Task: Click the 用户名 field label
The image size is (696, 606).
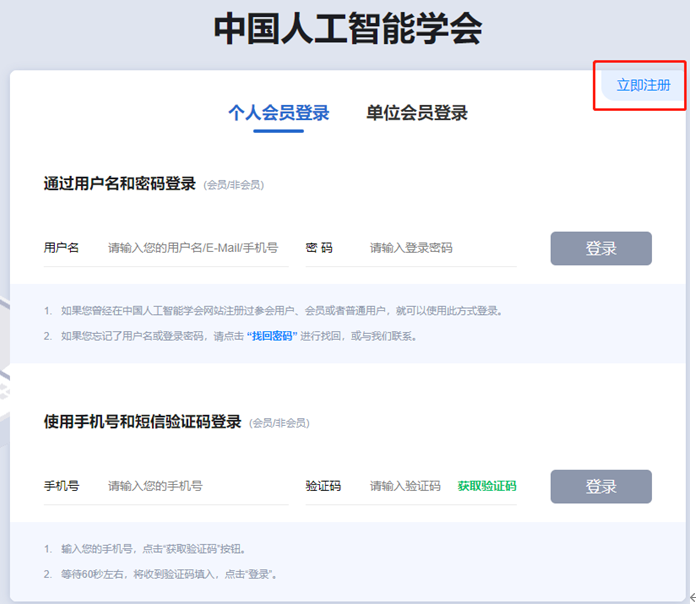Action: coord(61,248)
